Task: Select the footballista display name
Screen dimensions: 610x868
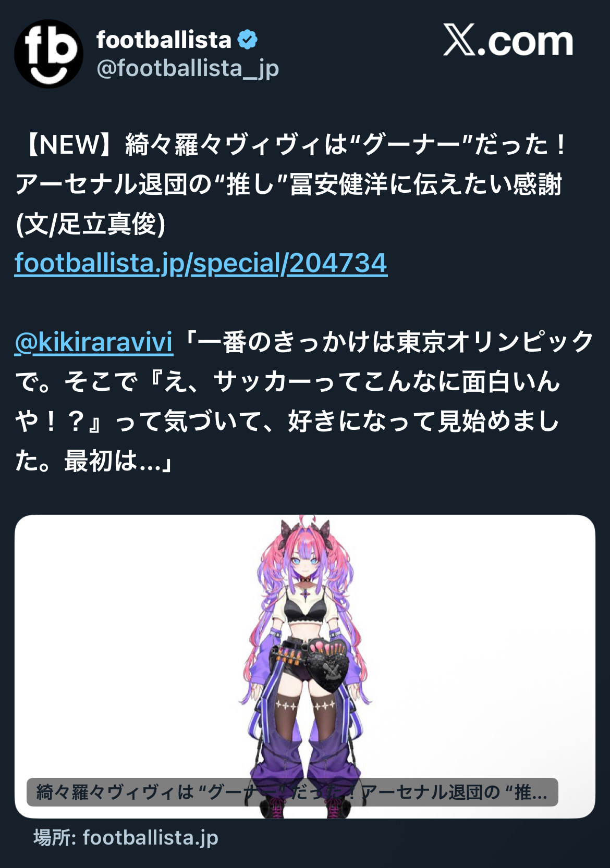Action: 164,40
